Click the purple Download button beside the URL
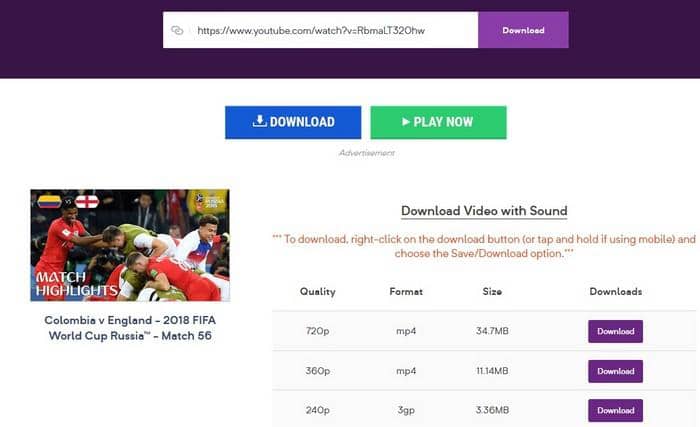 click(523, 30)
